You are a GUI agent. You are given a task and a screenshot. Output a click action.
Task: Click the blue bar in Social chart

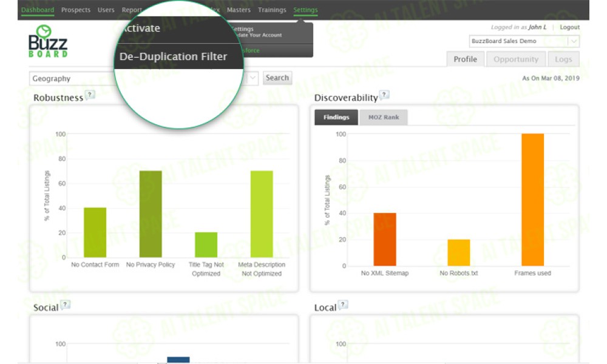[x=178, y=360]
